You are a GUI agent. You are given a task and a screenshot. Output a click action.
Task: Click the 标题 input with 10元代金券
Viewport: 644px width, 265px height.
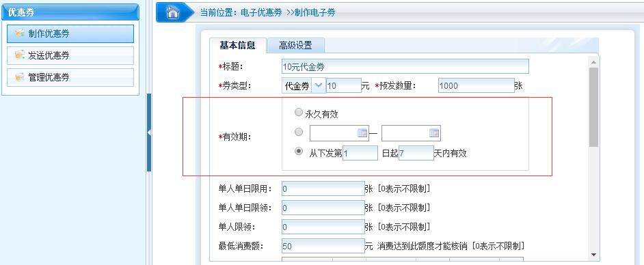405,66
